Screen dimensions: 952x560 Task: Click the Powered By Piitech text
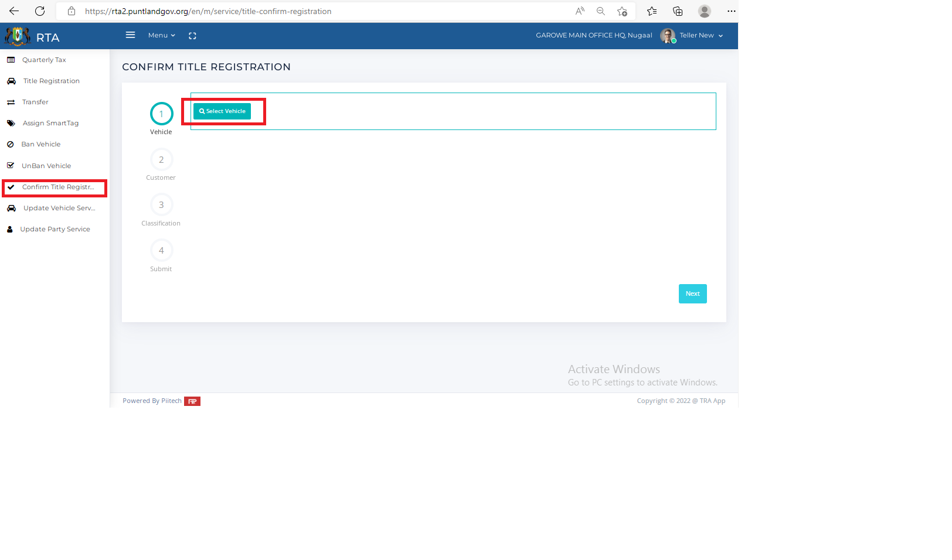[152, 401]
